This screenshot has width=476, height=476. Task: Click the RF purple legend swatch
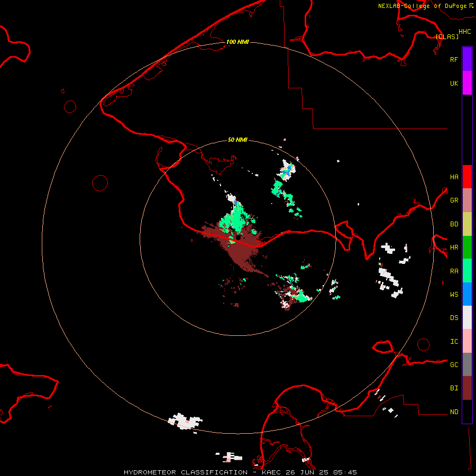(x=467, y=59)
